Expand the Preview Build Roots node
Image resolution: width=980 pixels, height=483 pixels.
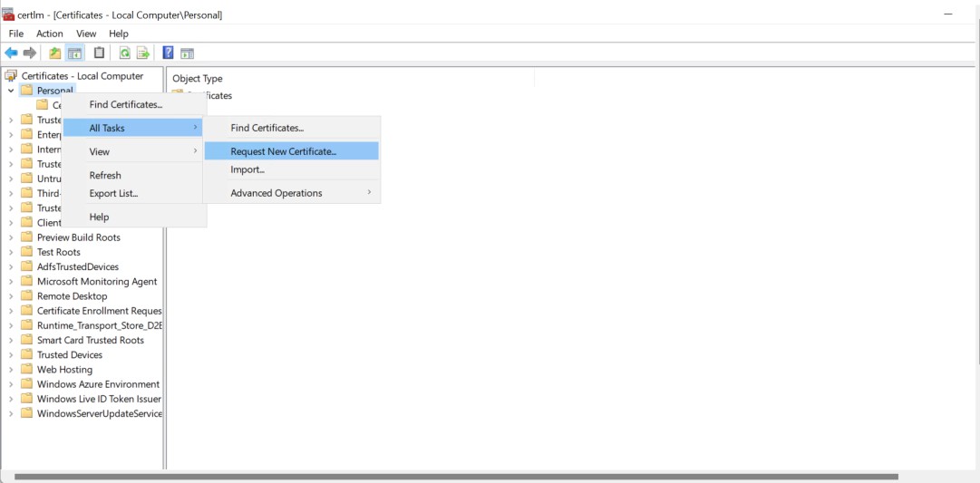pos(11,237)
